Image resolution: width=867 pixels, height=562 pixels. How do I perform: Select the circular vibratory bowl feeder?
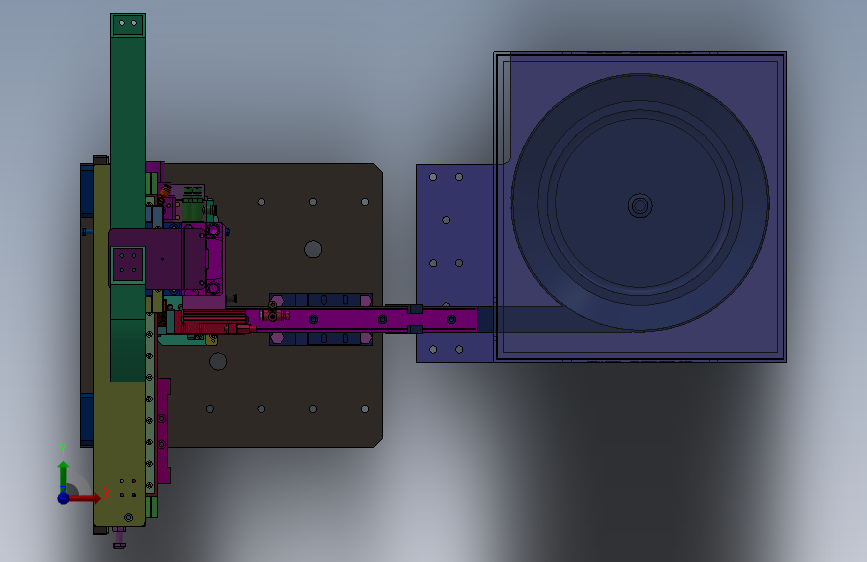click(640, 203)
